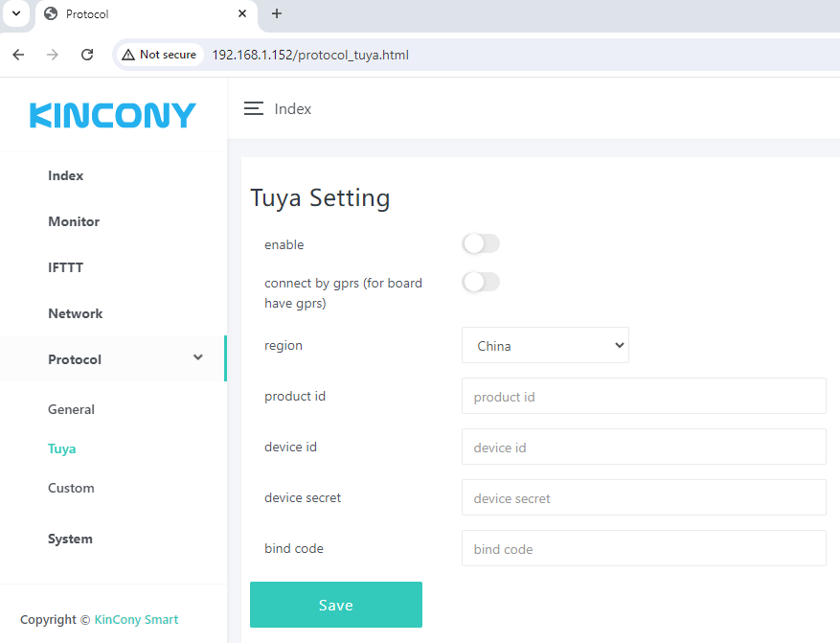840x643 pixels.
Task: Focus the device secret text field
Action: [x=644, y=498]
